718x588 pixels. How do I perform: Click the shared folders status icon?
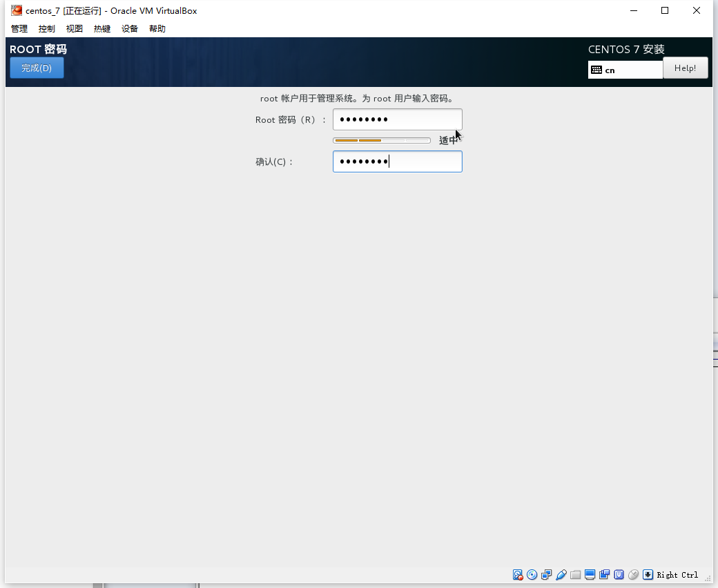pos(576,575)
